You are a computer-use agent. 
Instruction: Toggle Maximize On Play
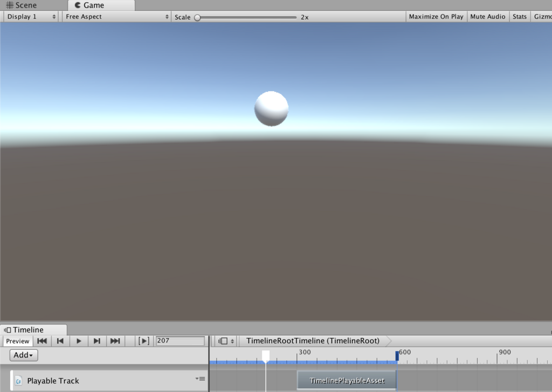(x=436, y=17)
